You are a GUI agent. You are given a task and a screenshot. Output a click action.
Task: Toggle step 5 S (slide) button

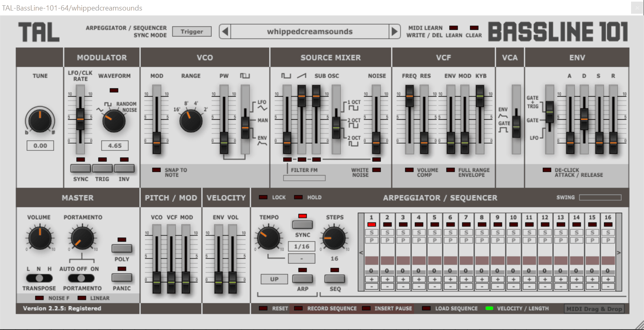(435, 233)
